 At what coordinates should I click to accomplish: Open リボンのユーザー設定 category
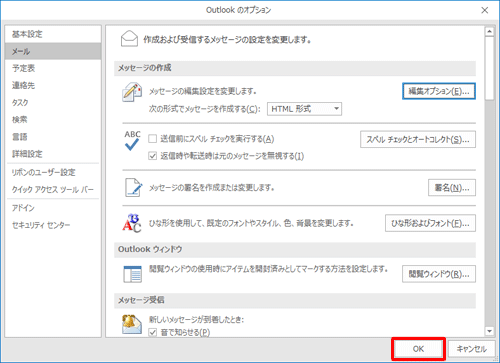[53, 172]
